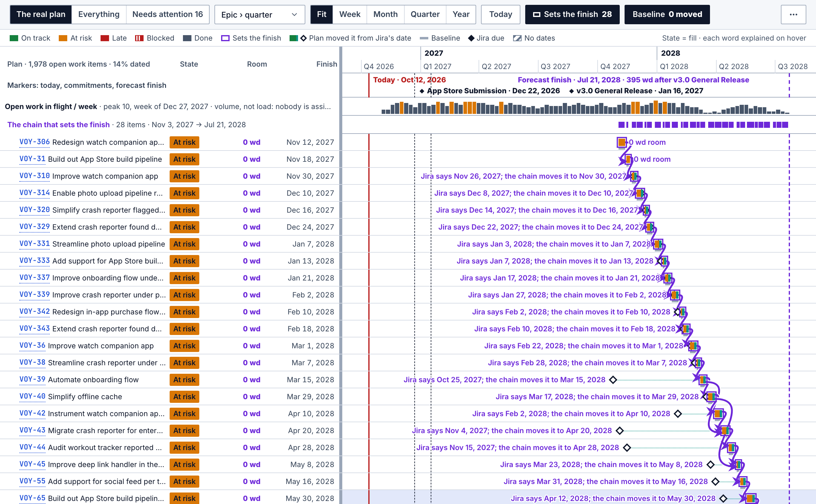
Task: Click the No dates legend icon
Action: (517, 38)
